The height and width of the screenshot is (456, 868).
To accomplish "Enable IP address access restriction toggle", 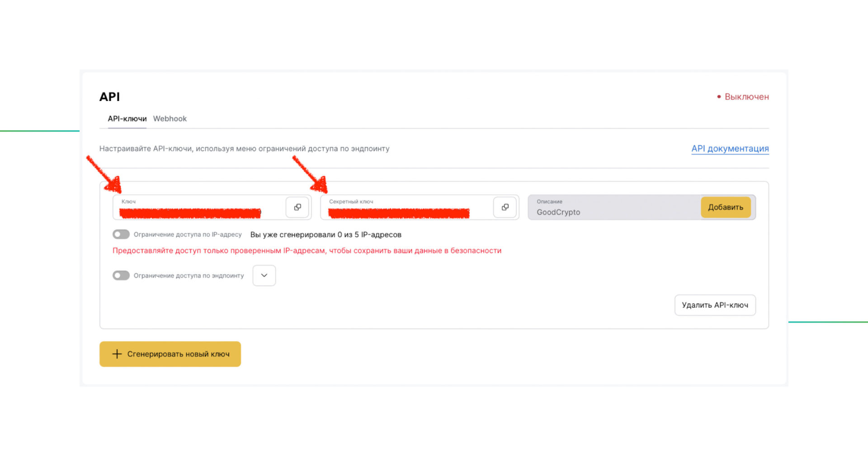I will (121, 234).
